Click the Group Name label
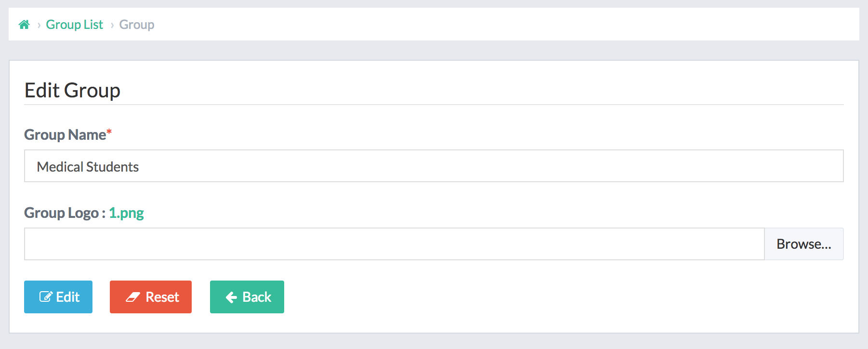The width and height of the screenshot is (868, 349). tap(65, 134)
